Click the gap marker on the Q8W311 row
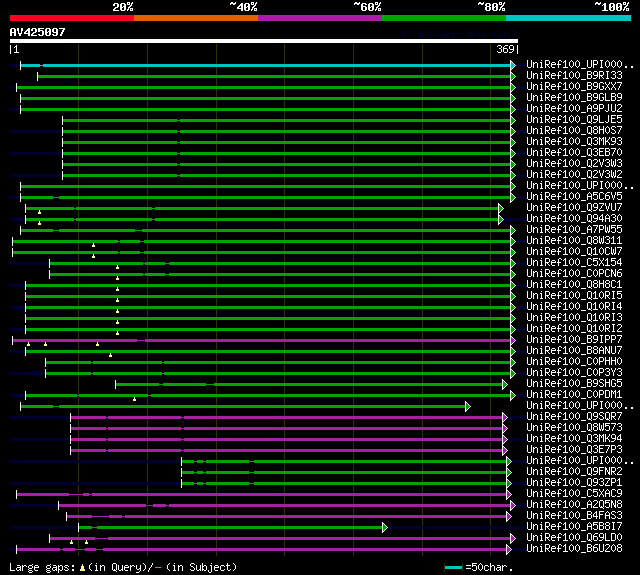 point(94,244)
